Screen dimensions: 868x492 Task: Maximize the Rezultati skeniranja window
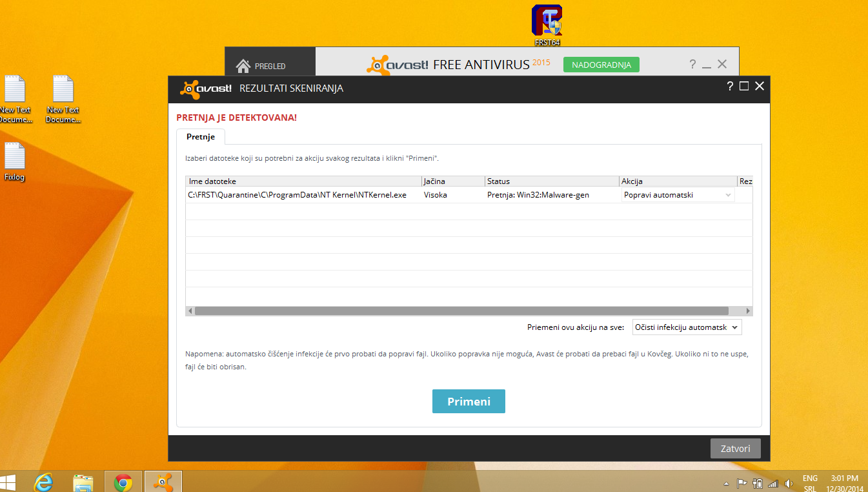[744, 86]
